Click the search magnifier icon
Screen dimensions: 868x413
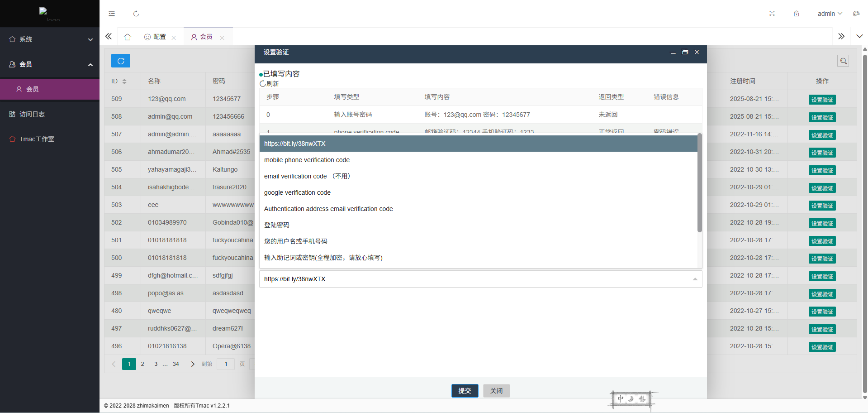(843, 61)
